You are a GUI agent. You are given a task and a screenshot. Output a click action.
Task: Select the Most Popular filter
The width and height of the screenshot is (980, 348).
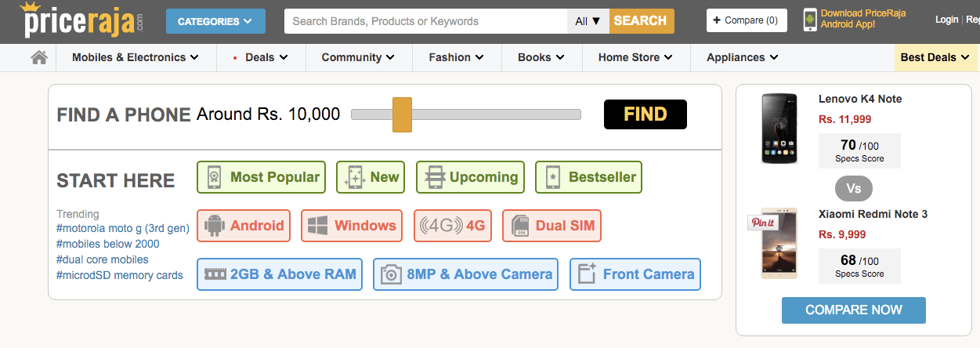pyautogui.click(x=260, y=177)
